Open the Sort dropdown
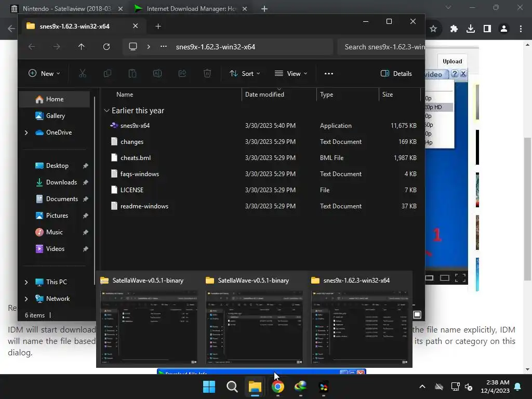Screen dimensions: 532x399 [x=245, y=73]
